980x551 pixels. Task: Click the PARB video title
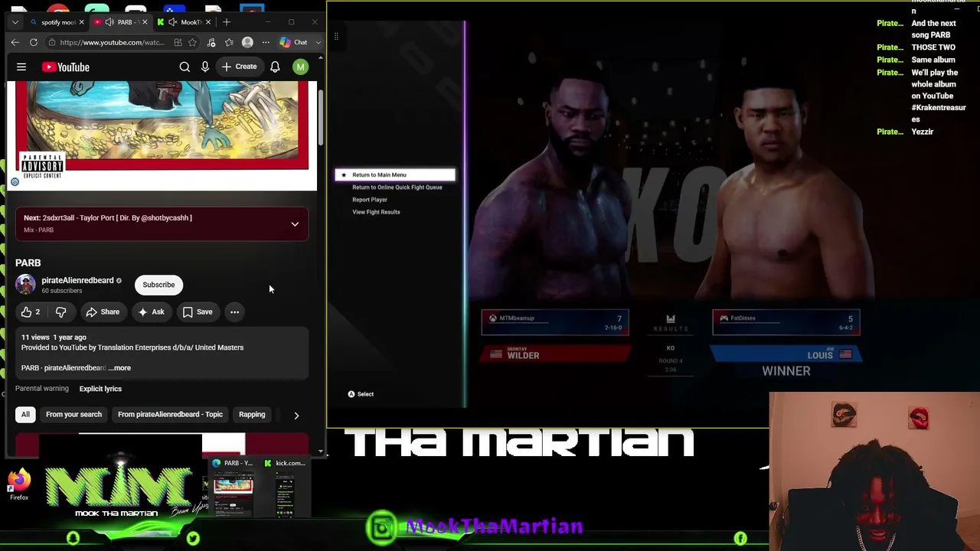[x=28, y=263]
